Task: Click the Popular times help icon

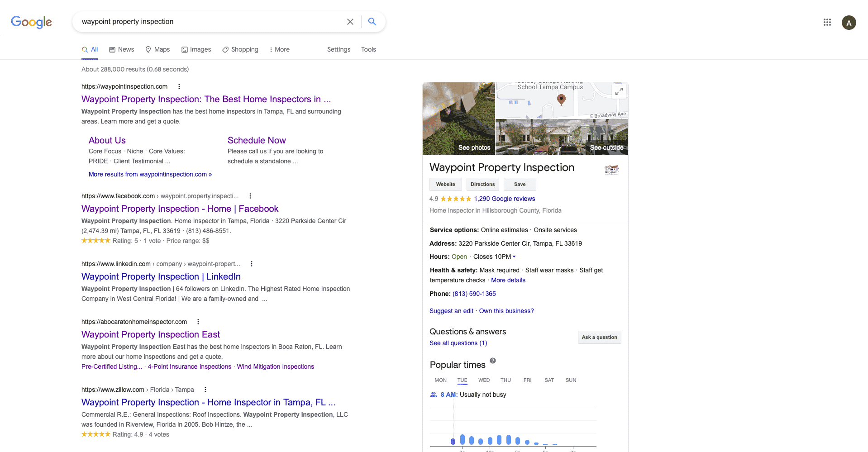Action: point(493,361)
